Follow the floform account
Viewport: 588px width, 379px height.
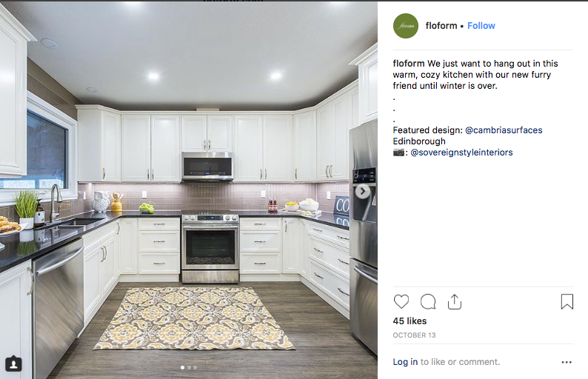click(x=481, y=26)
